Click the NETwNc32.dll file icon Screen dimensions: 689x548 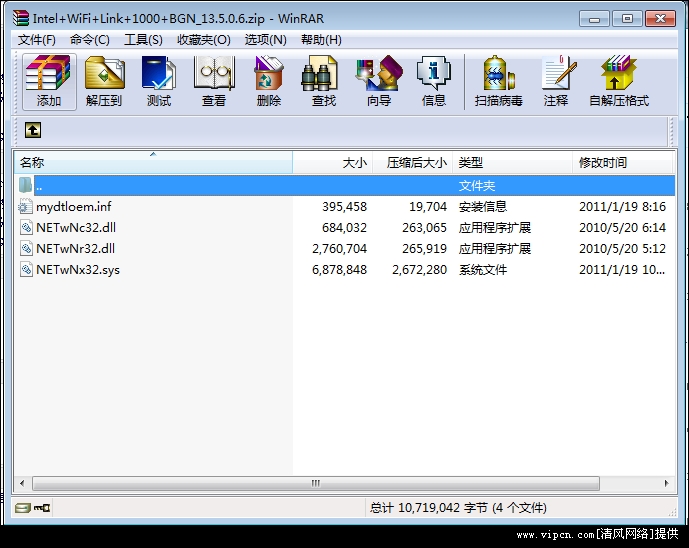pyautogui.click(x=25, y=228)
